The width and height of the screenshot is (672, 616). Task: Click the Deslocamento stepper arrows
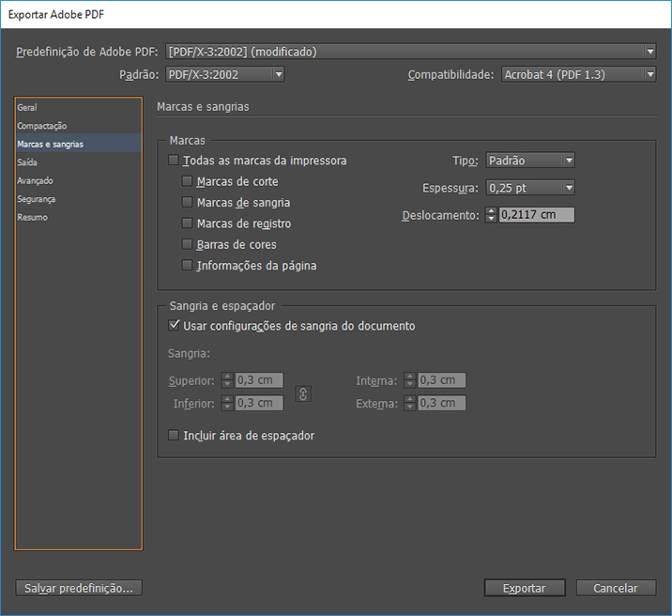click(x=491, y=215)
